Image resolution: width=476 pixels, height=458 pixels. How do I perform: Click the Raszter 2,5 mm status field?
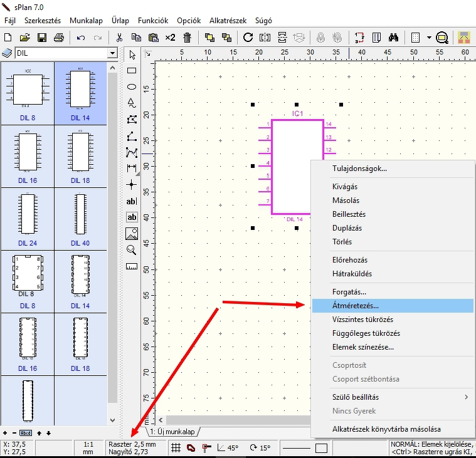click(x=135, y=448)
